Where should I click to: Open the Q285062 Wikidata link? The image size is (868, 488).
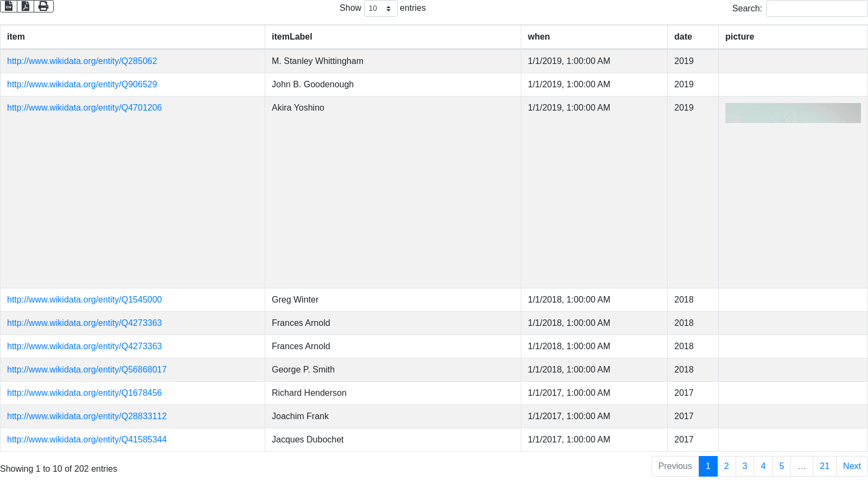pos(82,61)
